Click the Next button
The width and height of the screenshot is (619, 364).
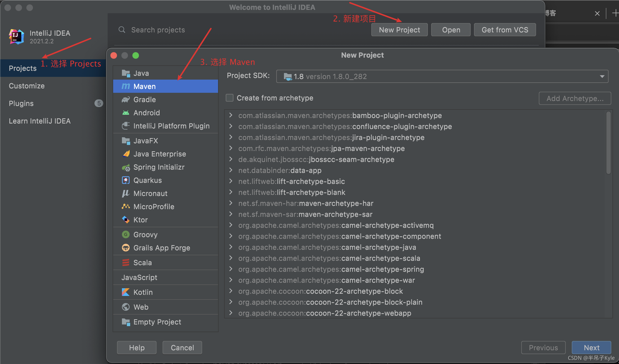(591, 348)
